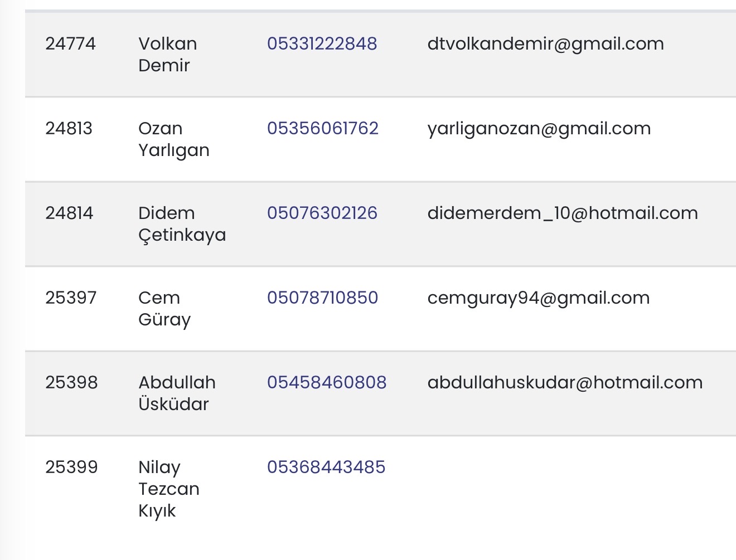Select the Nilay Tezcan Kıyık name cell

(x=168, y=489)
